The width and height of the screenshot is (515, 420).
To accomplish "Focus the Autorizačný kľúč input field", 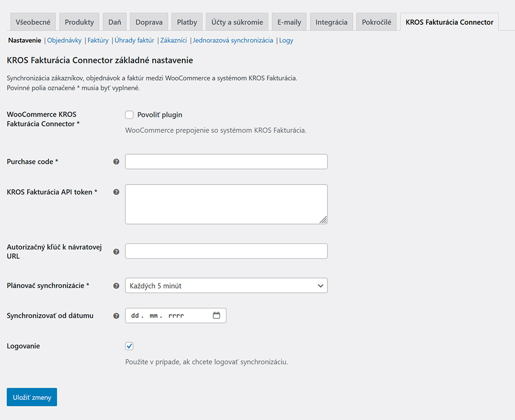I will click(x=226, y=251).
